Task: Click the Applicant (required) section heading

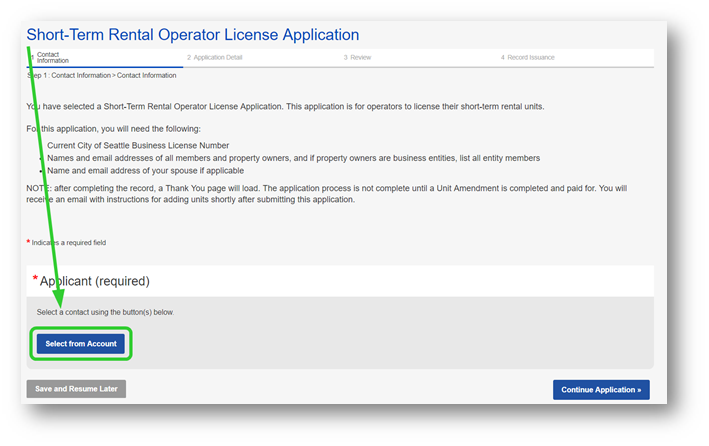Action: tap(95, 281)
